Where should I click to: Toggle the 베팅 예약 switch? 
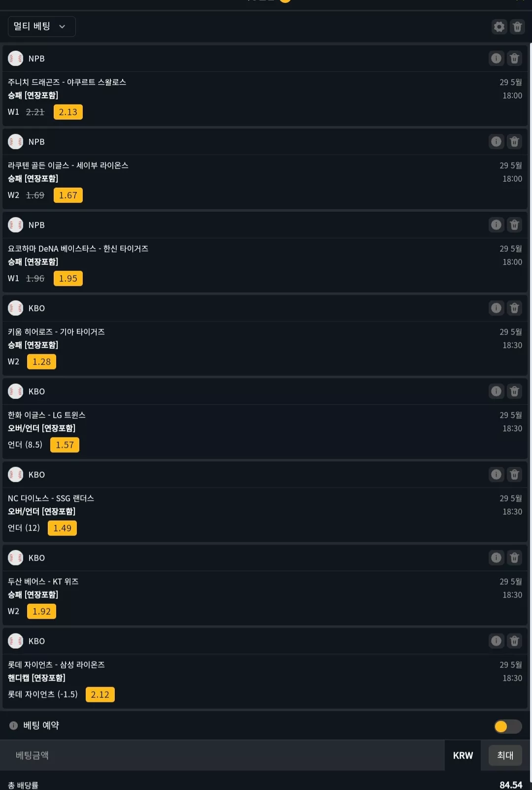tap(508, 726)
